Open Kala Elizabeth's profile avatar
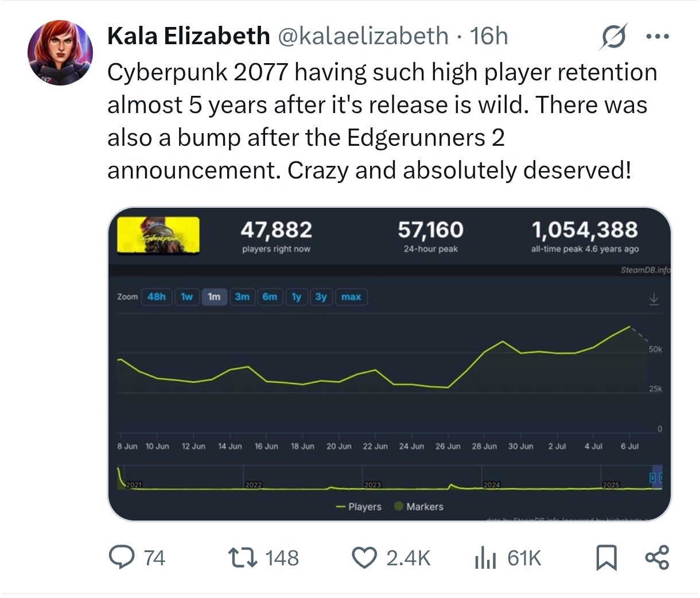This screenshot has height=598, width=700. [x=60, y=52]
